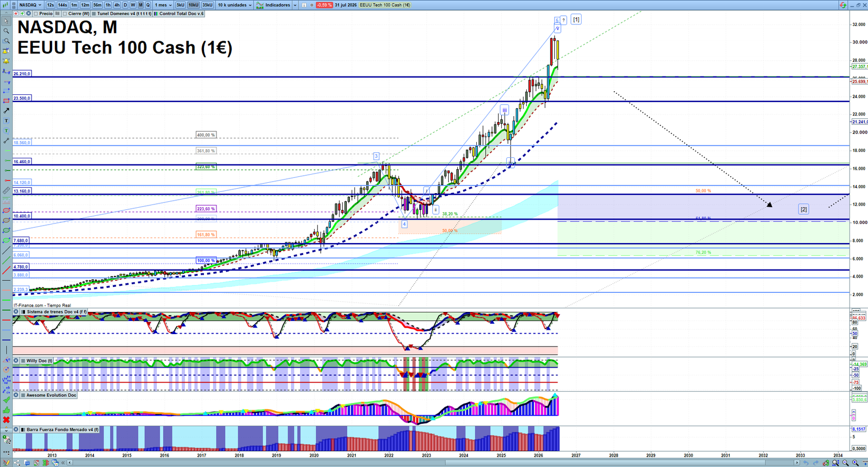This screenshot has width=868, height=467.
Task: Switch to the W weekly timeframe
Action: point(133,5)
